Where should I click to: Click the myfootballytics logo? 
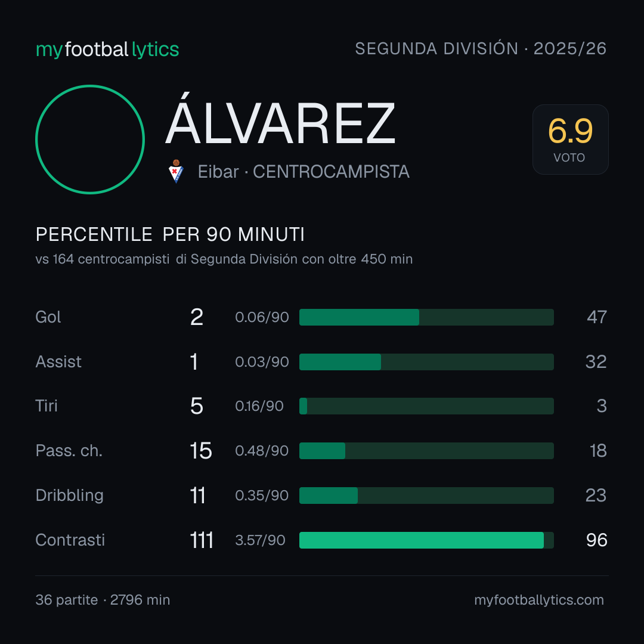click(x=107, y=49)
